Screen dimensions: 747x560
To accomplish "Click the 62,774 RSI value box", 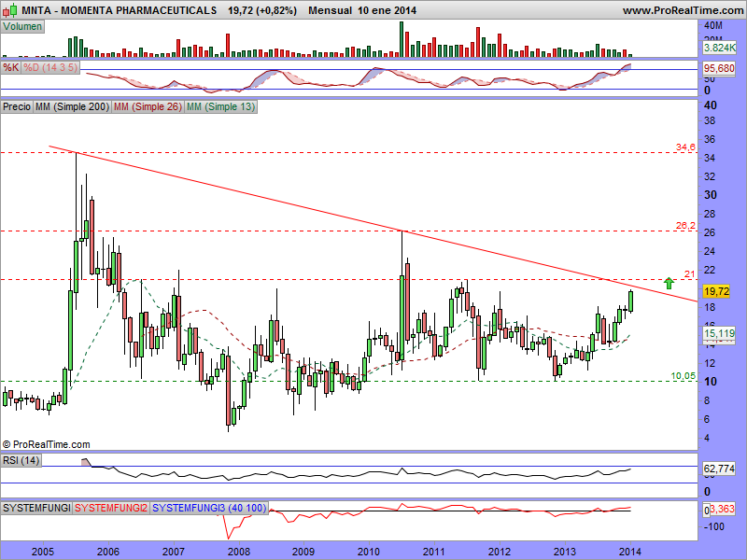I will (x=719, y=469).
